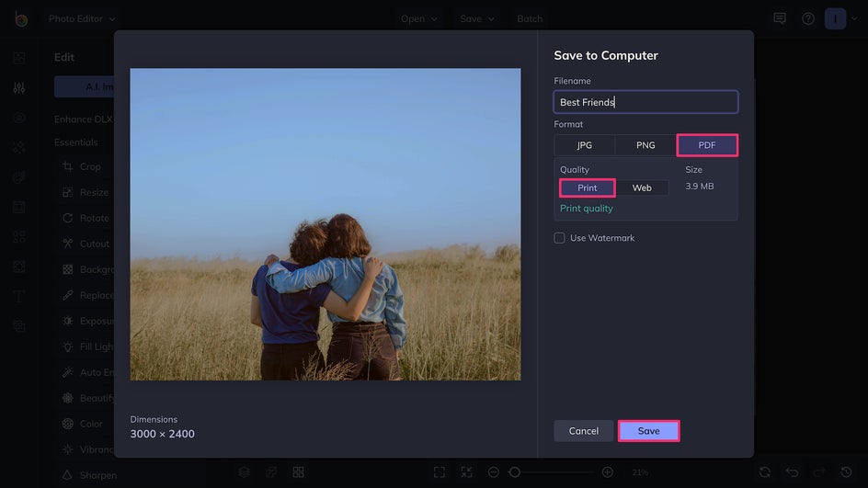Screen dimensions: 868x488
Task: Open the Text tool sidebar icon
Action: click(x=18, y=297)
